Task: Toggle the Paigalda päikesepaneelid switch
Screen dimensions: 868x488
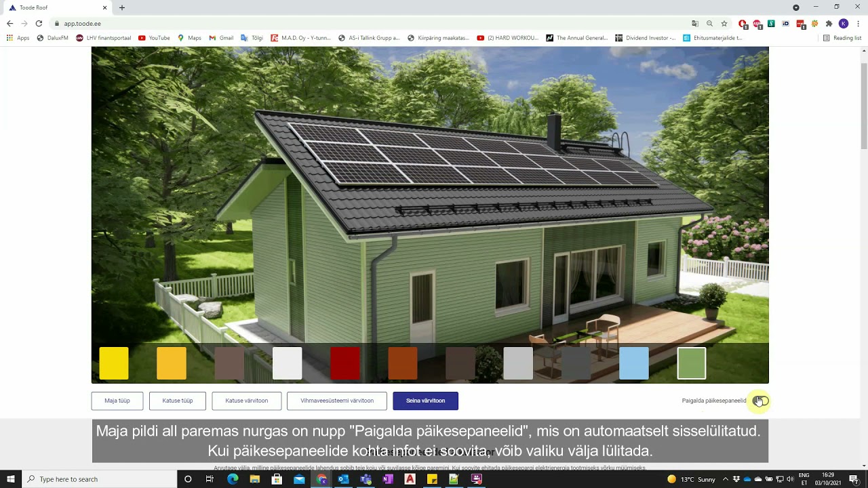Action: 760,401
